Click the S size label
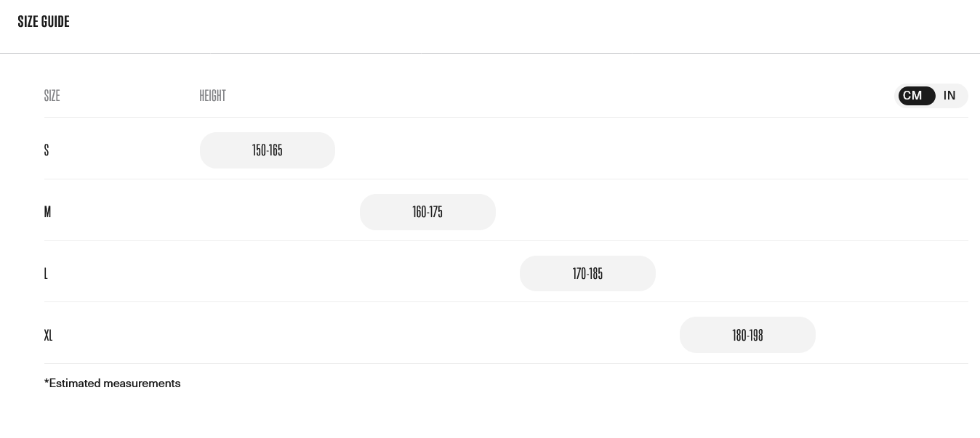Viewport: 980px width, 438px height. coord(47,150)
